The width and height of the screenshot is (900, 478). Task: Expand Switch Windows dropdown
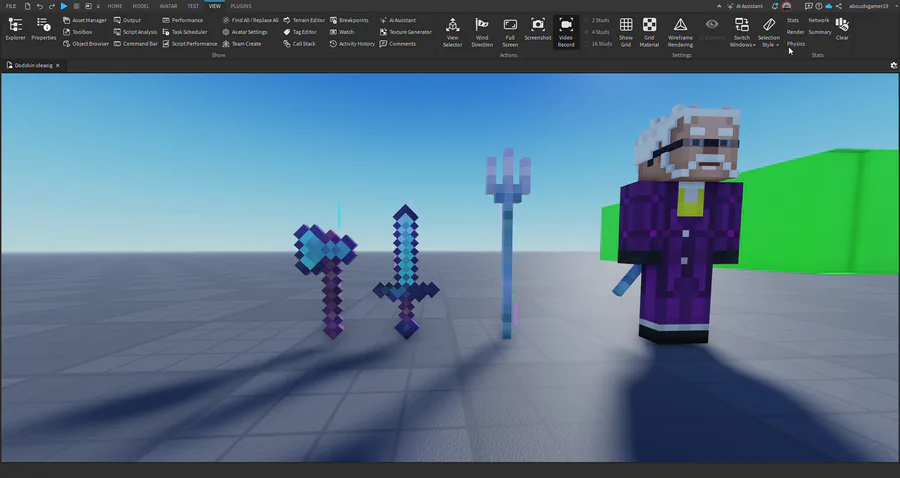pyautogui.click(x=742, y=32)
